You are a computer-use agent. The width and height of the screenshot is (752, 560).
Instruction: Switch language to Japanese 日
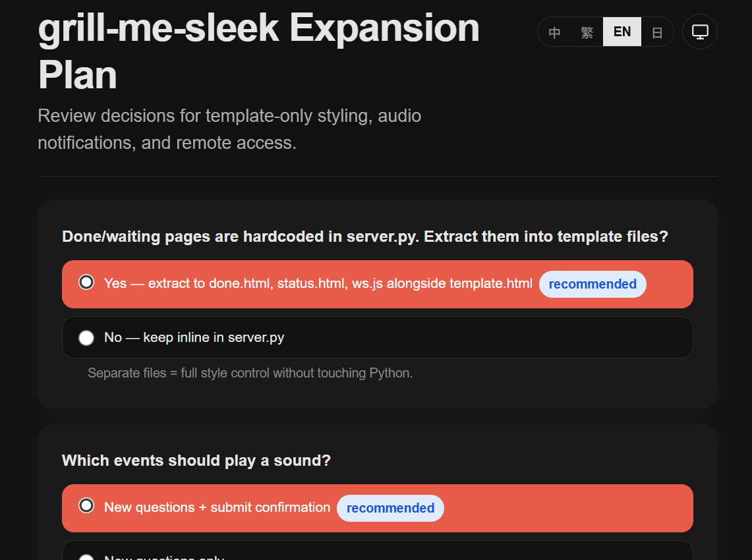tap(657, 32)
